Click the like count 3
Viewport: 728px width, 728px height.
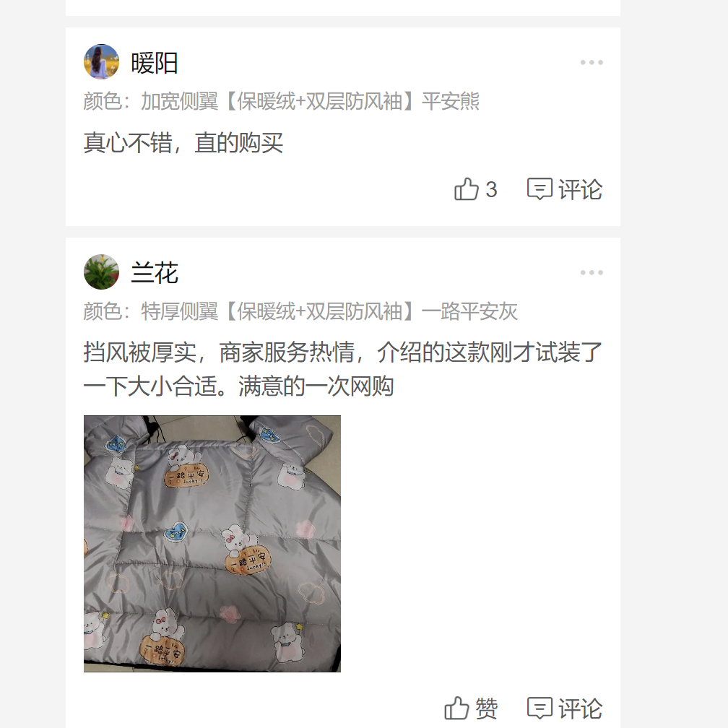coord(491,190)
